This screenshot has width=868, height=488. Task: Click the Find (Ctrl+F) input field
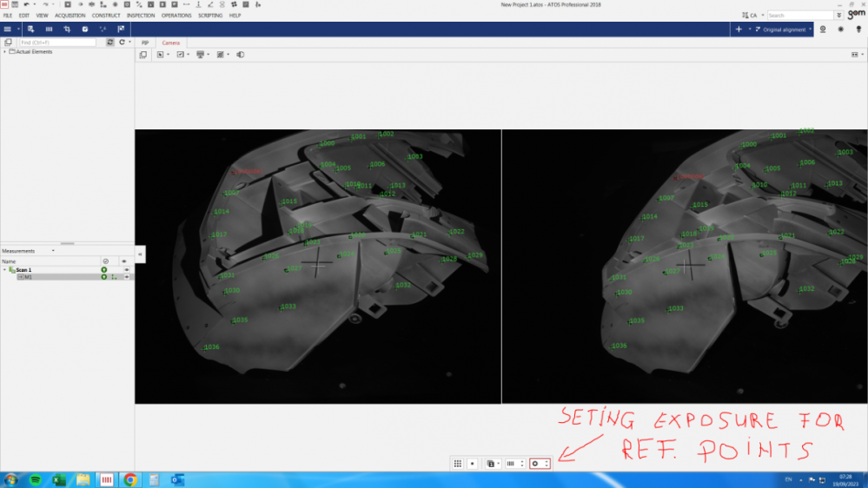(x=57, y=42)
